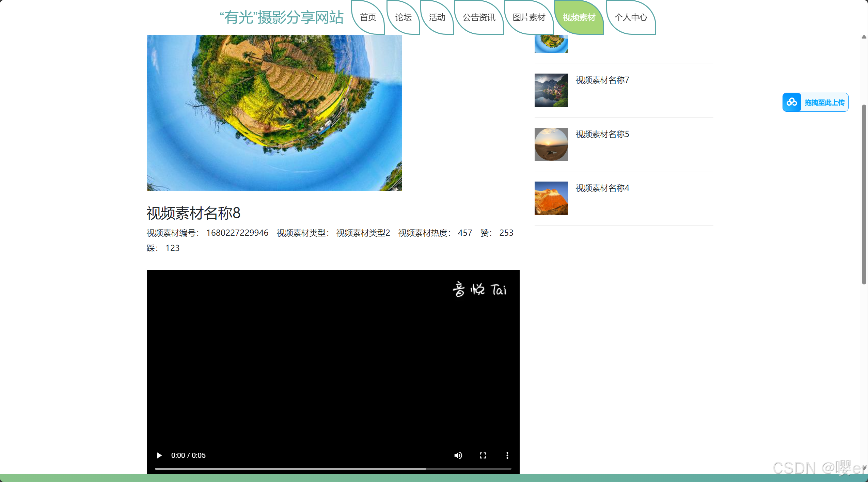Click the sunset globe thumbnail
The image size is (868, 482).
click(x=551, y=144)
